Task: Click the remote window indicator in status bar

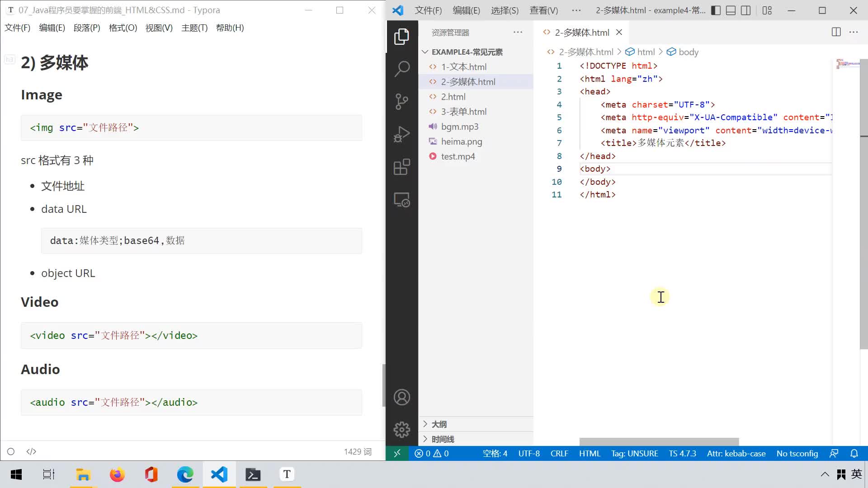Action: point(397,453)
